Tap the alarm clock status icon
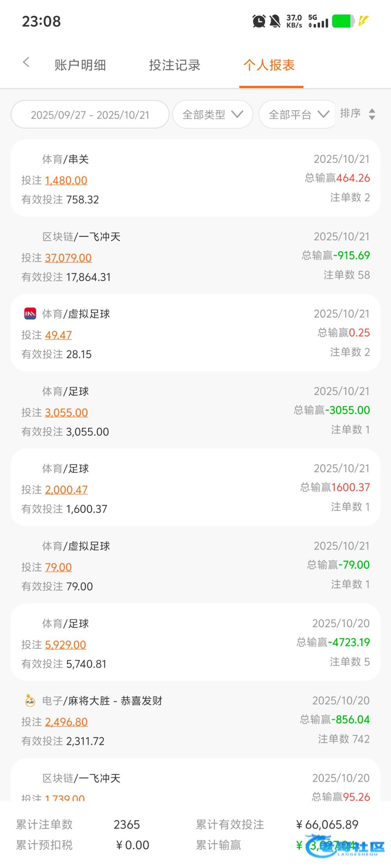 pyautogui.click(x=258, y=21)
